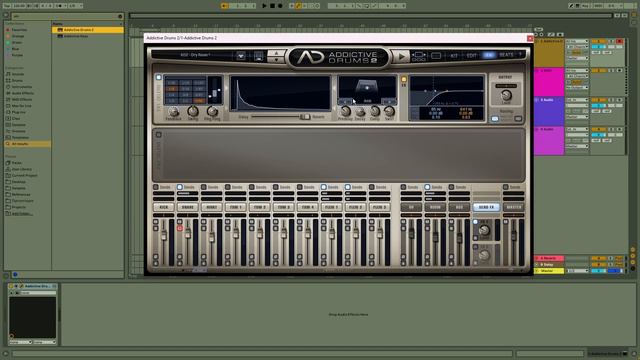Open the BEATS page tab
Viewport: 640px width, 360px height.
click(506, 55)
